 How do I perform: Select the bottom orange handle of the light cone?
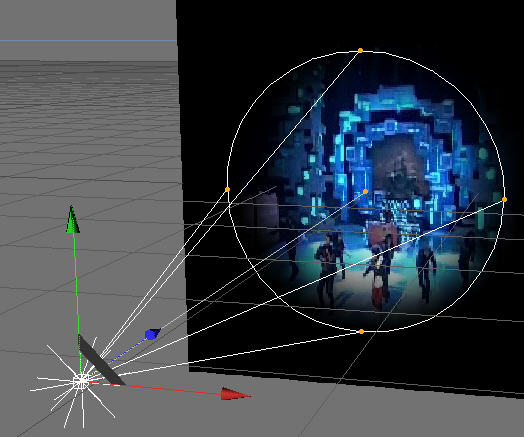[361, 331]
